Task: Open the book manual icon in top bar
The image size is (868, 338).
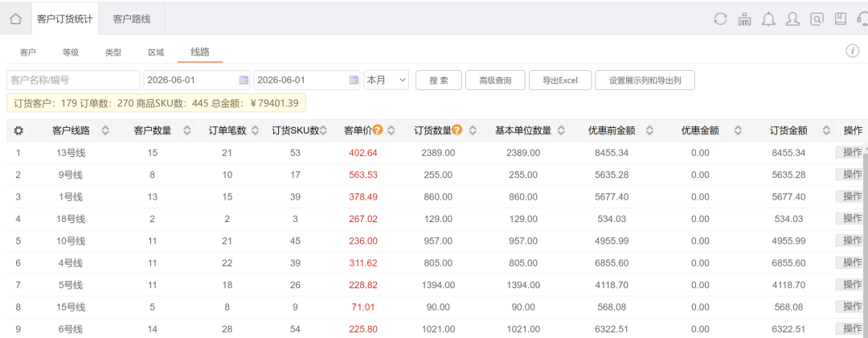Action: (841, 19)
